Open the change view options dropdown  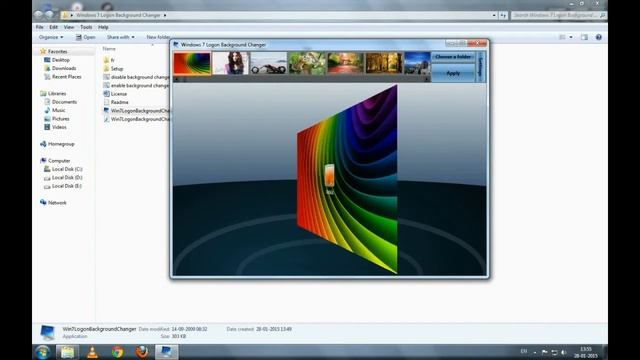tap(571, 37)
